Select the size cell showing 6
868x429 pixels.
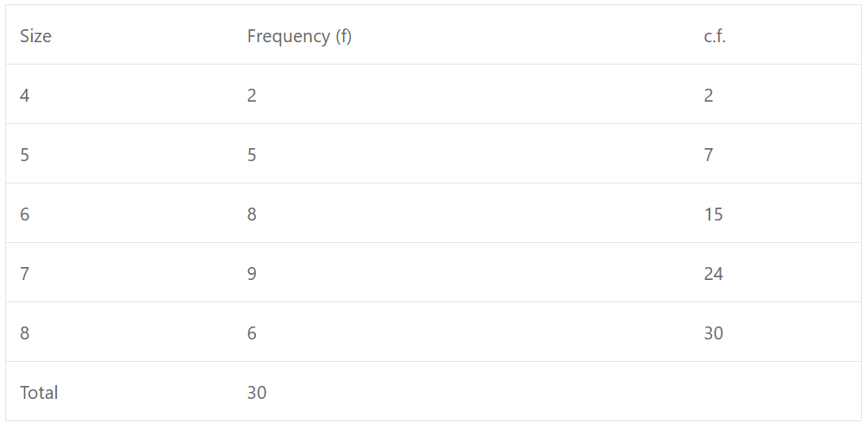(x=25, y=214)
